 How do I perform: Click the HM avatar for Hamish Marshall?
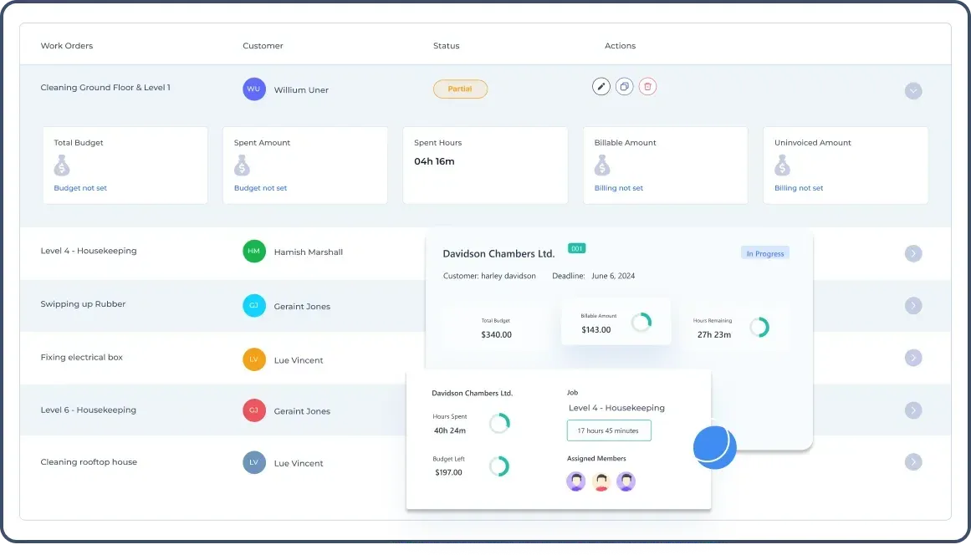253,251
